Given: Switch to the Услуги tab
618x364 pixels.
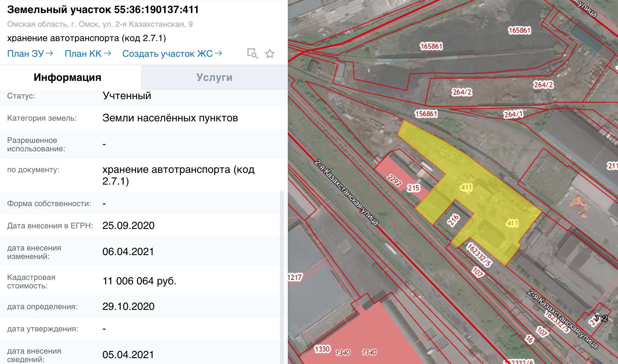Looking at the screenshot, I should pyautogui.click(x=214, y=78).
